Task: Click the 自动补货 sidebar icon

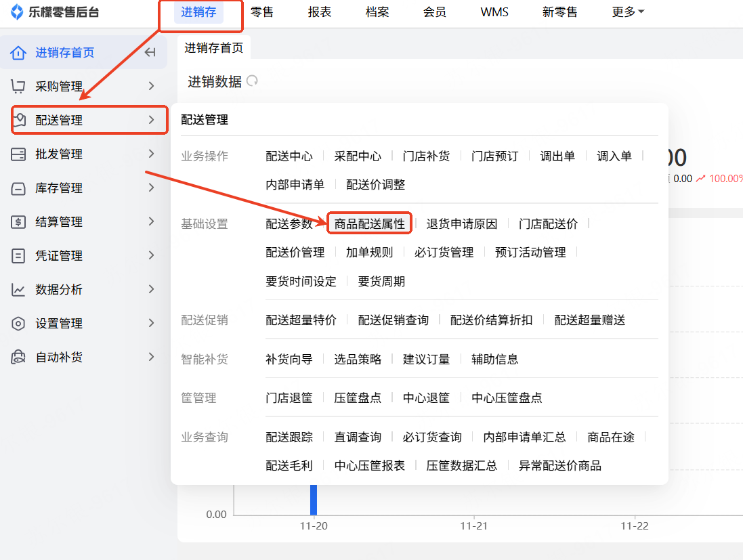Action: pos(18,358)
